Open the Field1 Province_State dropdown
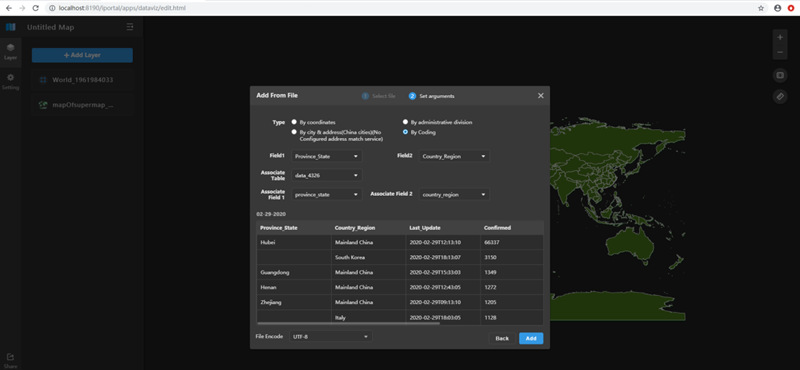This screenshot has width=800, height=370. point(327,156)
